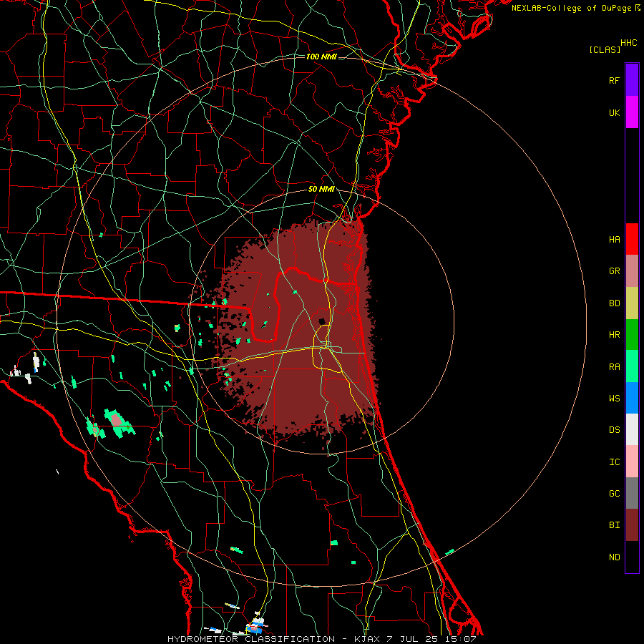644x644 pixels.
Task: Click the RA light green legend swatch
Action: click(x=632, y=366)
